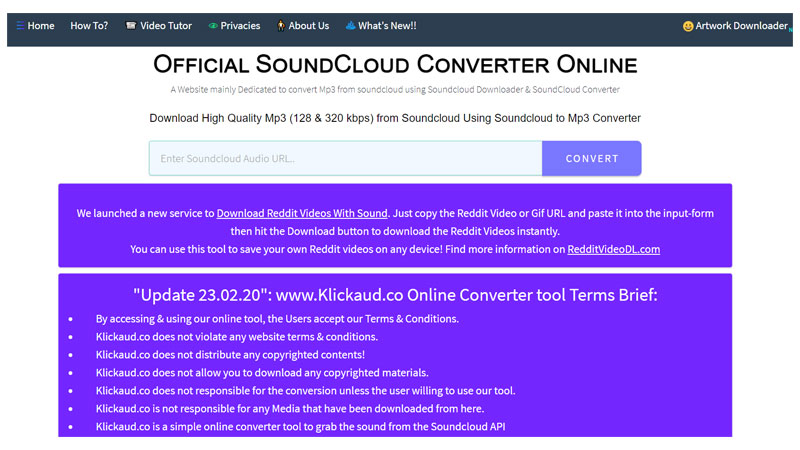800x450 pixels.
Task: Click the subtitle about Soundcloud Downloader & Converter
Action: point(395,89)
